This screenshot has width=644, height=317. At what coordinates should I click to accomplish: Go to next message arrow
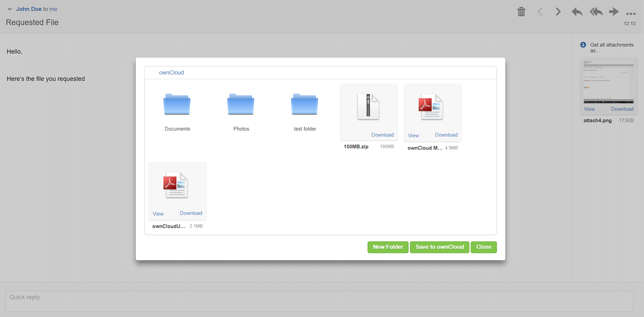[558, 12]
